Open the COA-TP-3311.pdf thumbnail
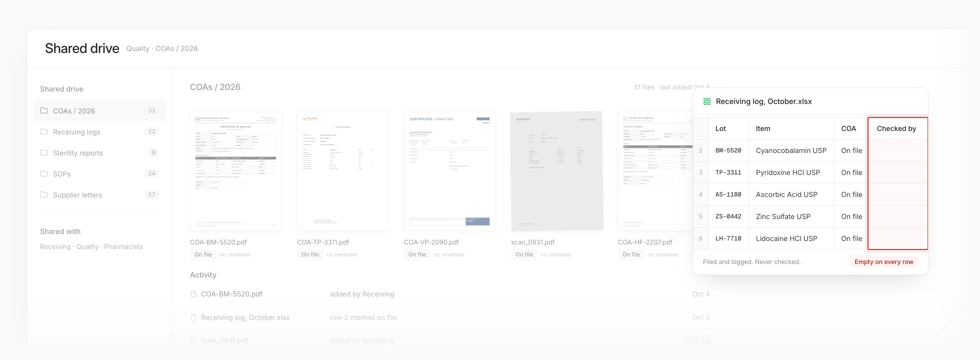This screenshot has height=360, width=980. [x=343, y=171]
